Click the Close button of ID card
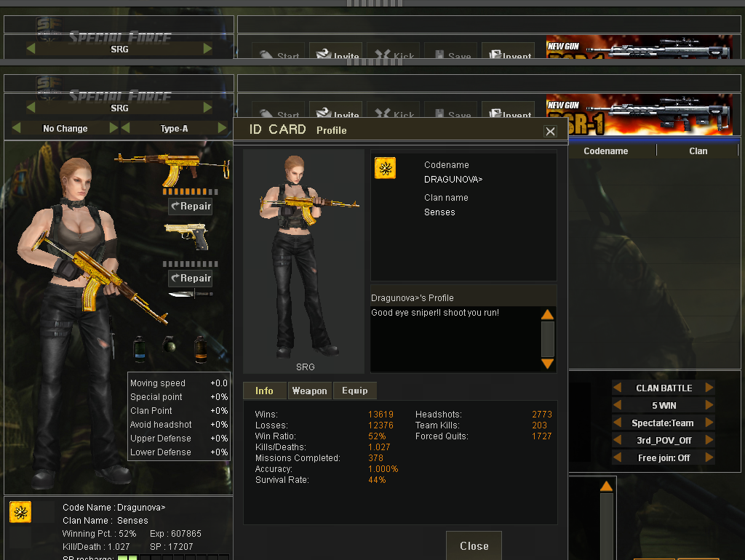Image resolution: width=745 pixels, height=560 pixels. coord(474,545)
